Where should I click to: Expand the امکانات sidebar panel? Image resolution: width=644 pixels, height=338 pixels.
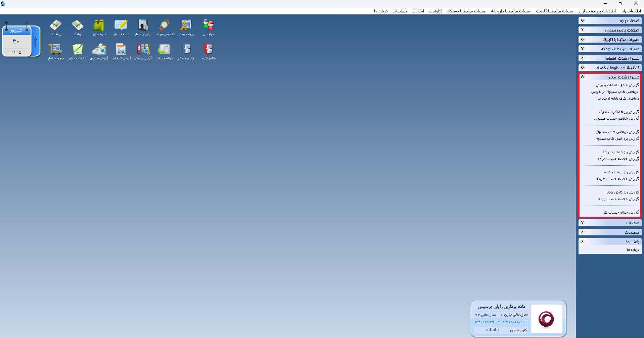click(610, 223)
